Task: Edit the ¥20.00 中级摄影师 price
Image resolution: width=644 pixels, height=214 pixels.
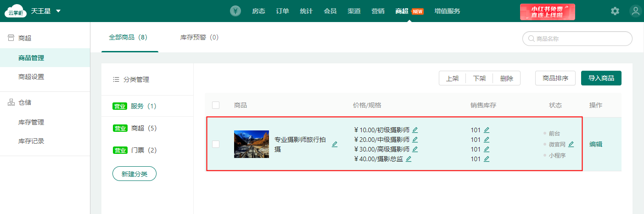Action: 415,140
